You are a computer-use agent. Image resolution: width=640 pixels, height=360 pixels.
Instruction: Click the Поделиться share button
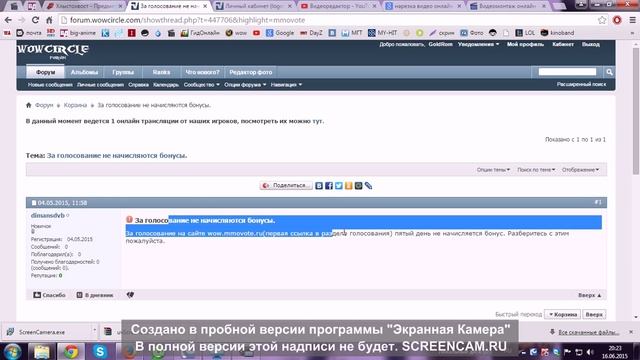(x=286, y=186)
